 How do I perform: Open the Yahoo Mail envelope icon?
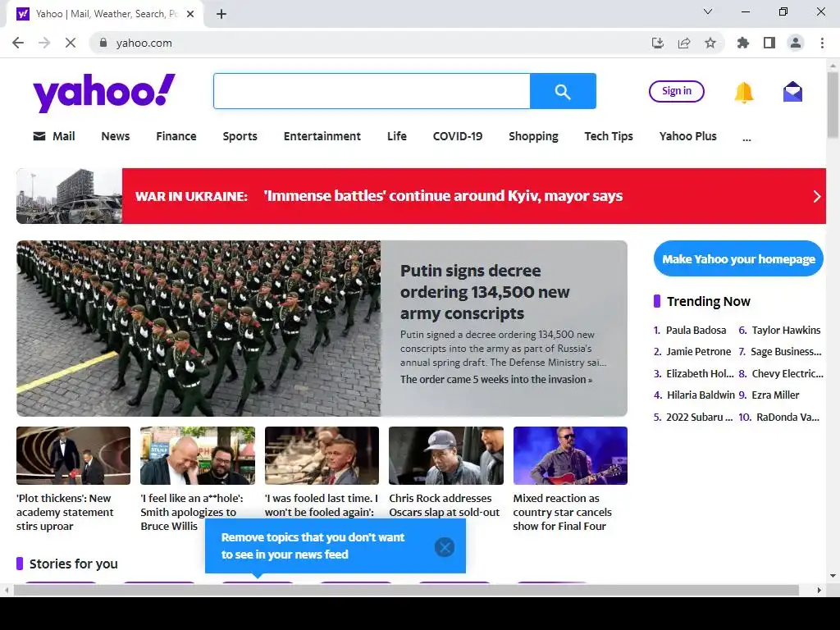[x=792, y=92]
